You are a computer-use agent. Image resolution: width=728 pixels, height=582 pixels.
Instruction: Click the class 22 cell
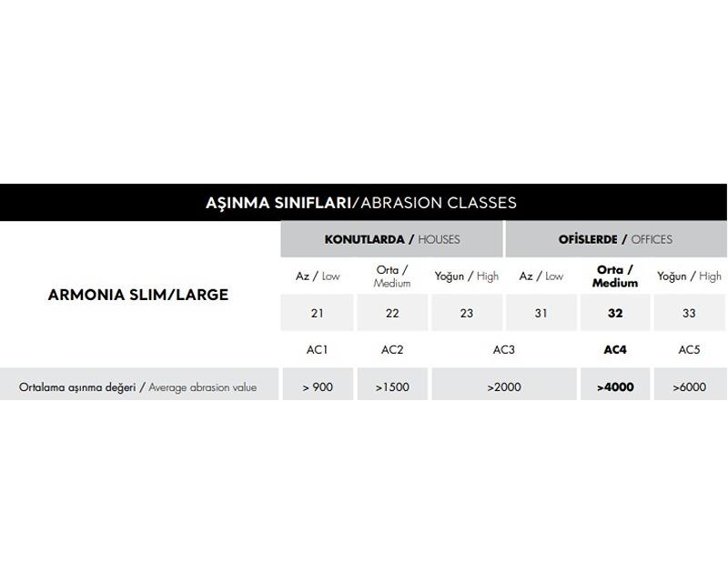pyautogui.click(x=392, y=313)
